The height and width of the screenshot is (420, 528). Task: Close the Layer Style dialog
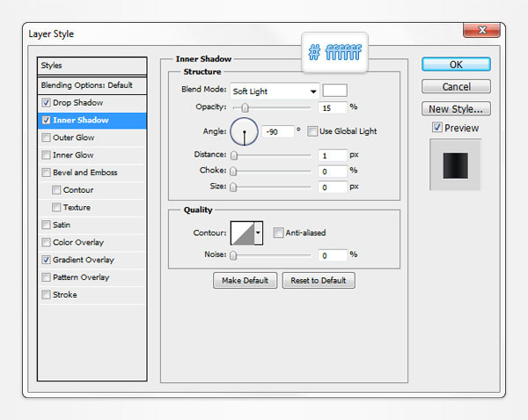pyautogui.click(x=482, y=30)
